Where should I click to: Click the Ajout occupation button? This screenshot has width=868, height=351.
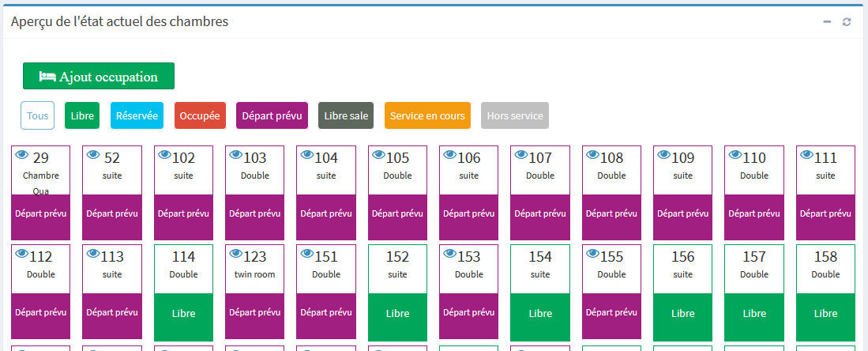coord(99,77)
